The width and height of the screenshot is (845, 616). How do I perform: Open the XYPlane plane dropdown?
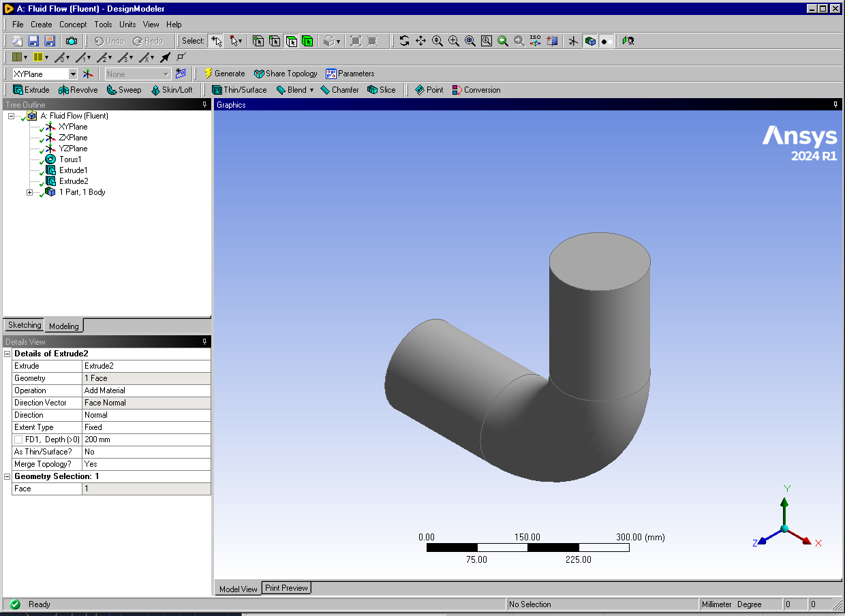(73, 74)
